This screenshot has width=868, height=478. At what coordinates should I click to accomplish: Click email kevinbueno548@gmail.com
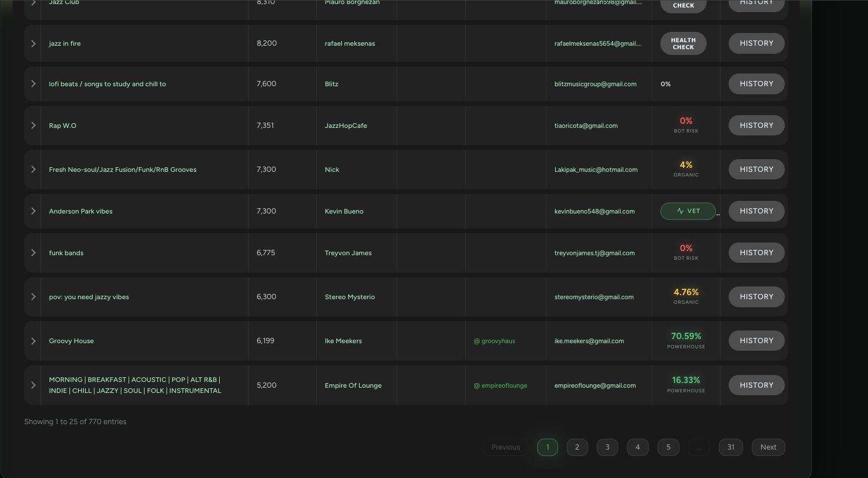pyautogui.click(x=594, y=211)
